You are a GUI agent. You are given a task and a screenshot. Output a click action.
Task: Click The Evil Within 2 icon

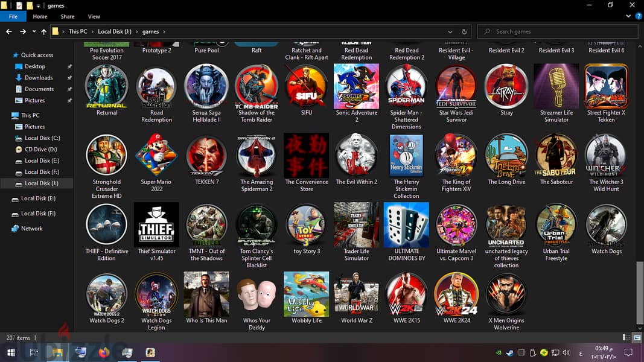[357, 156]
